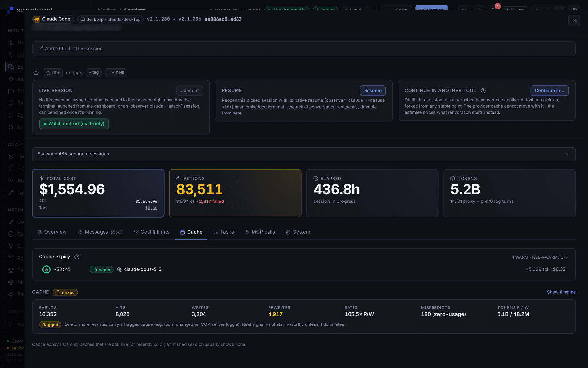Click the mixed cache badge
The height and width of the screenshot is (368, 588).
tap(65, 292)
